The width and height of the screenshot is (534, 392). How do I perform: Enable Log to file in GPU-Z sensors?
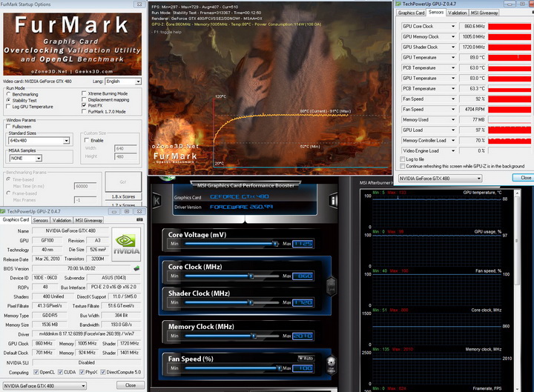(403, 159)
